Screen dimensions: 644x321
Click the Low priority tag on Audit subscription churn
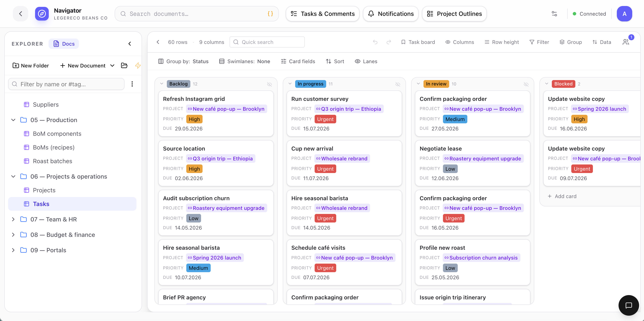(194, 218)
